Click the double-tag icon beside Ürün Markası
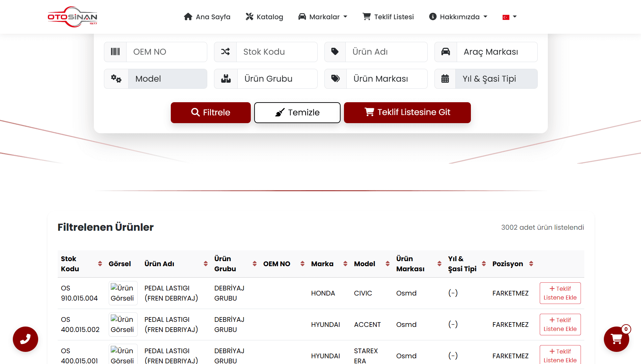 click(336, 79)
